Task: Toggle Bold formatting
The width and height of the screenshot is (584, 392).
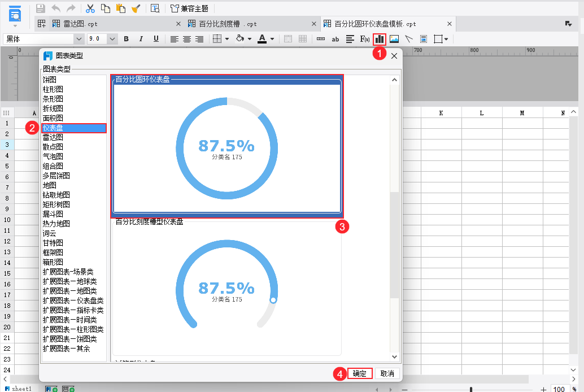Action: click(127, 39)
